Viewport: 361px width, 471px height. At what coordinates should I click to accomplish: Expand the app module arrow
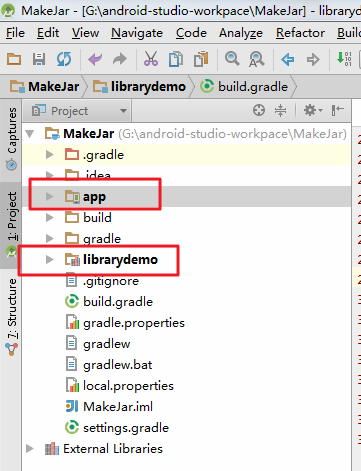50,197
